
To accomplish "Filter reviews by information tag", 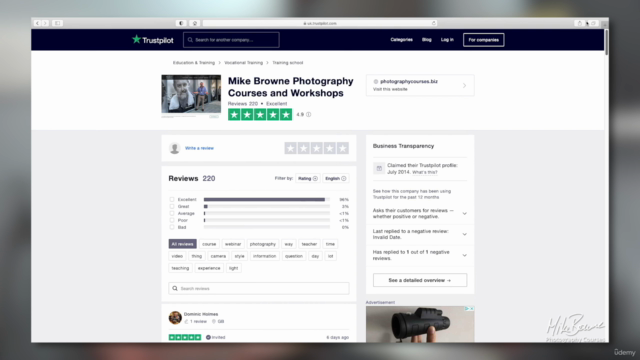I will pyautogui.click(x=264, y=256).
